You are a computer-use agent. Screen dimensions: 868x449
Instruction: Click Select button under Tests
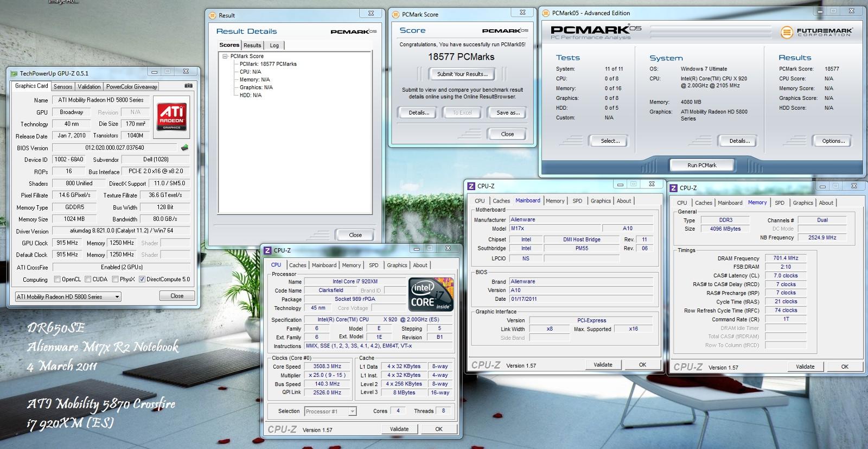pyautogui.click(x=610, y=141)
